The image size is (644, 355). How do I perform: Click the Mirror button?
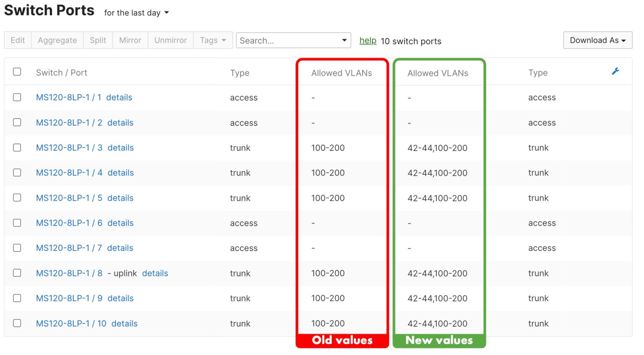[x=130, y=40]
